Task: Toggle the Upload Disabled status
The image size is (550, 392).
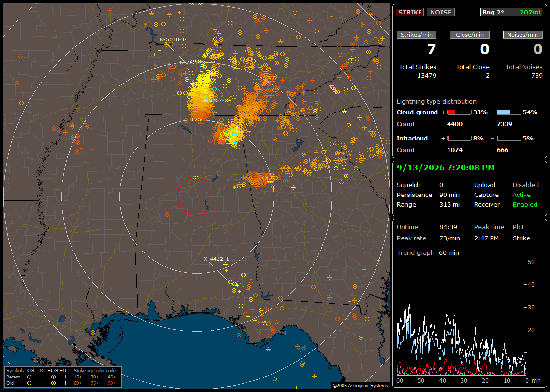Action: (525, 185)
